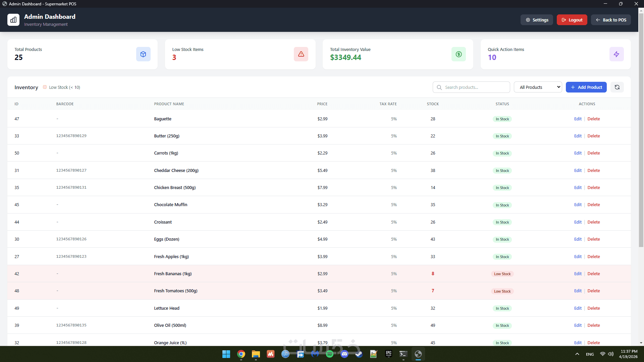The height and width of the screenshot is (362, 644).
Task: Open Discord from the taskbar
Action: 344,354
